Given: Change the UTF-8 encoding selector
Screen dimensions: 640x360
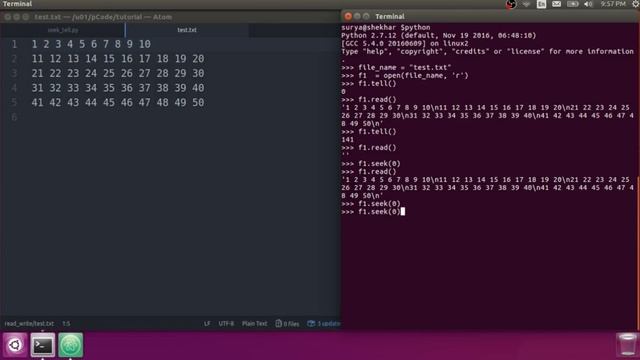Looking at the screenshot, I should [x=226, y=324].
